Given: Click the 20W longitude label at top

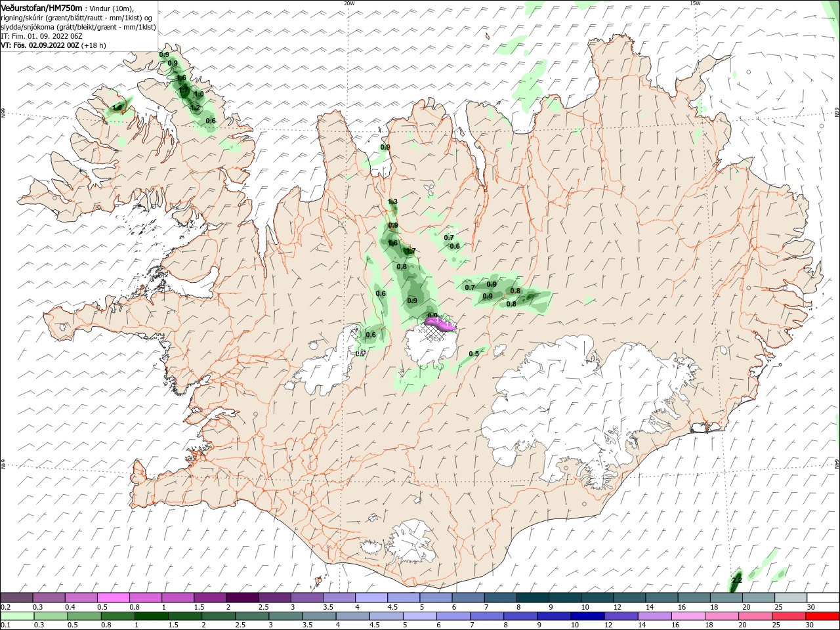Looking at the screenshot, I should click(349, 3).
